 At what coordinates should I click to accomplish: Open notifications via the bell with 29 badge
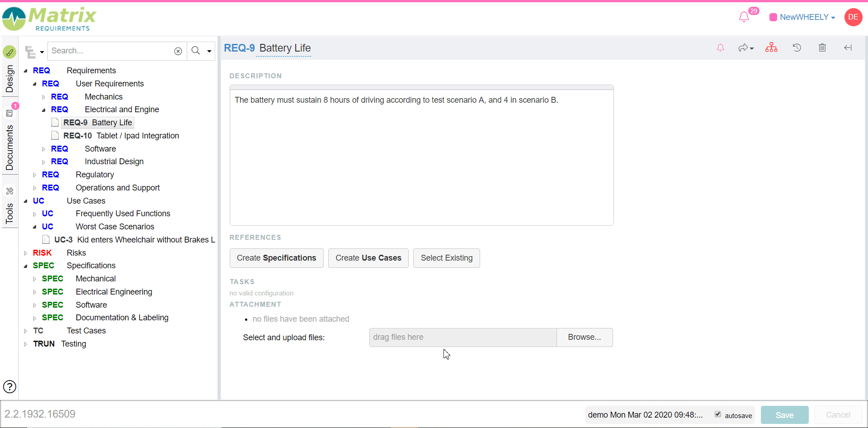point(744,16)
